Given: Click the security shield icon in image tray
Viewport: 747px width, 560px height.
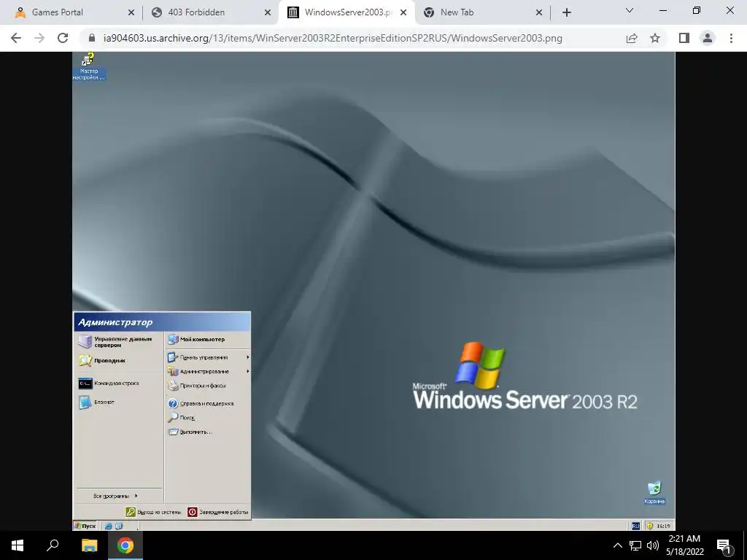Looking at the screenshot, I should click(x=649, y=526).
